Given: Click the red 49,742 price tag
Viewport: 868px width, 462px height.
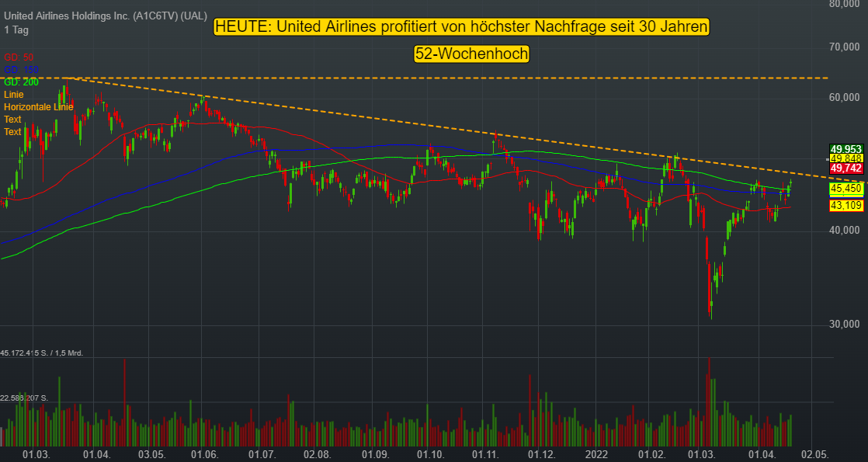Looking at the screenshot, I should [x=846, y=168].
